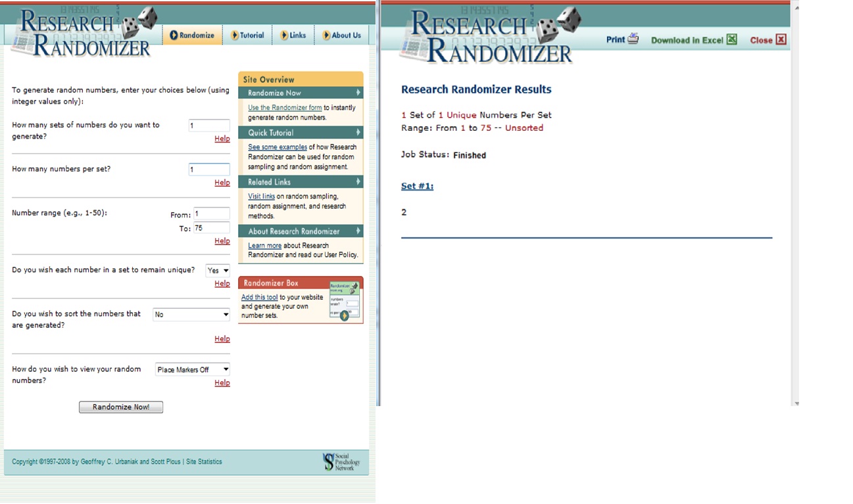Focus the range To input field

click(x=212, y=228)
